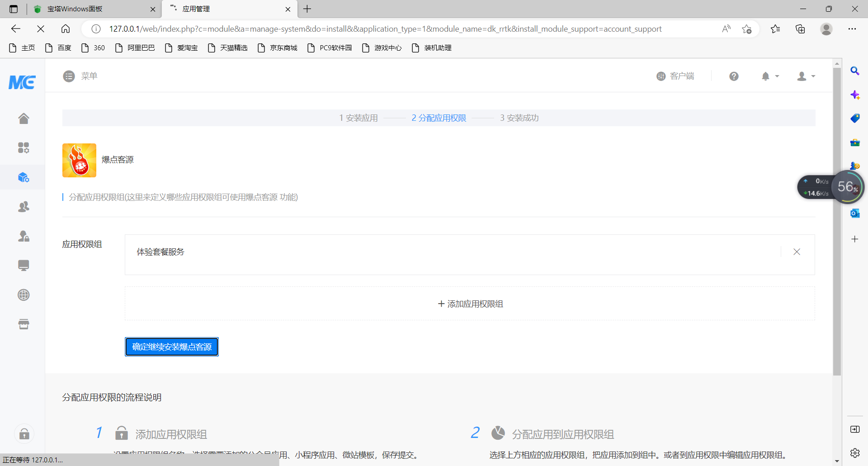Viewport: 868px width, 466px height.
Task: Select step 1 安装应用
Action: pyautogui.click(x=358, y=118)
